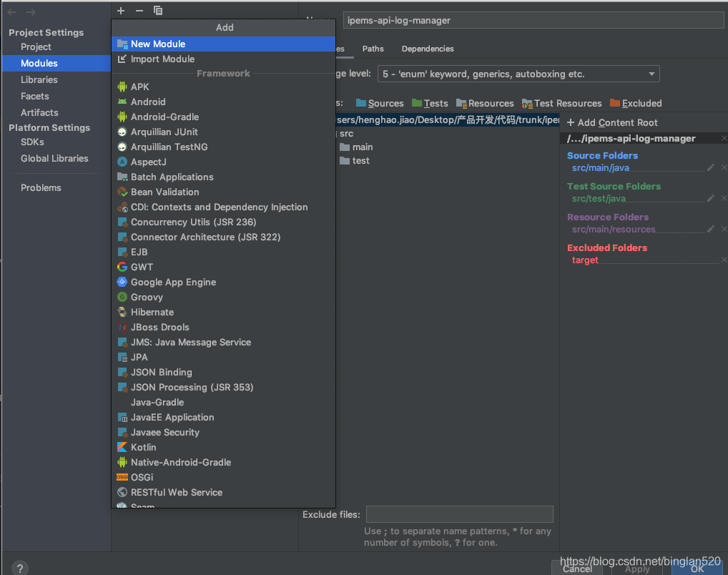728x575 pixels.
Task: Click the JPA framework icon
Action: pyautogui.click(x=122, y=357)
